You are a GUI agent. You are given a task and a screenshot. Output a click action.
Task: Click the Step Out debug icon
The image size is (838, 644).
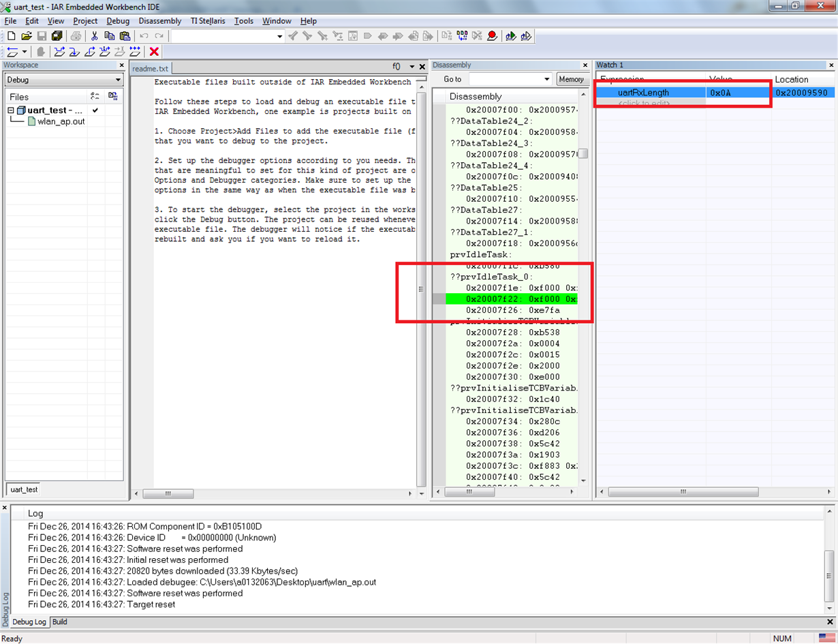click(89, 52)
